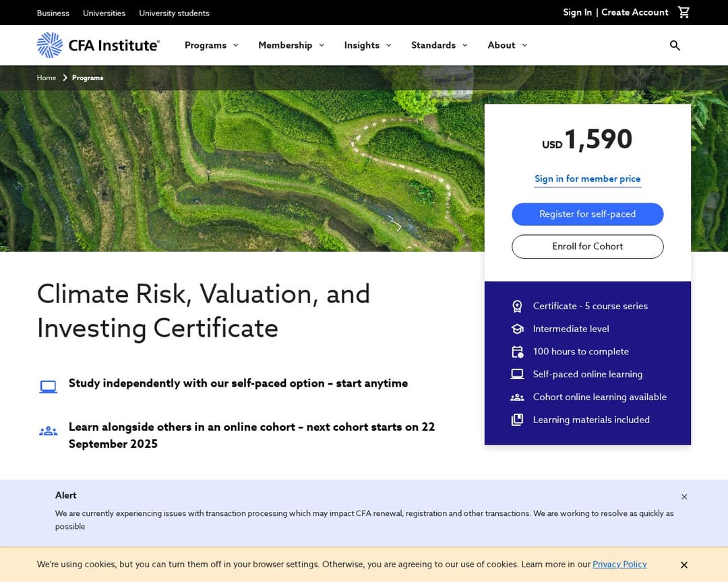Dismiss the transaction processing alert
The height and width of the screenshot is (582, 728).
tap(684, 496)
